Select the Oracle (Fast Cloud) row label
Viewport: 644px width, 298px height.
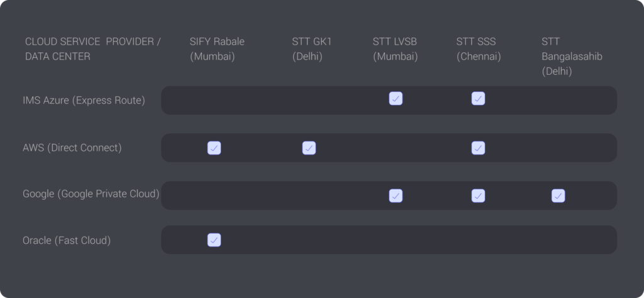67,240
